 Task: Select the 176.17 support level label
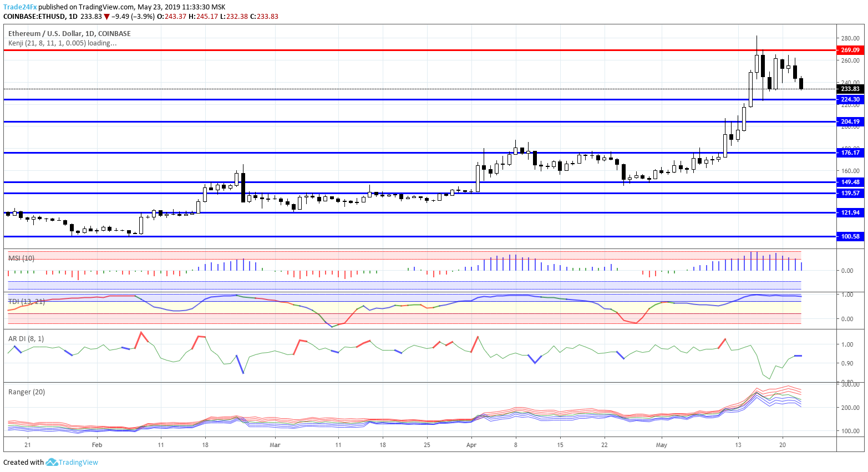click(x=850, y=153)
